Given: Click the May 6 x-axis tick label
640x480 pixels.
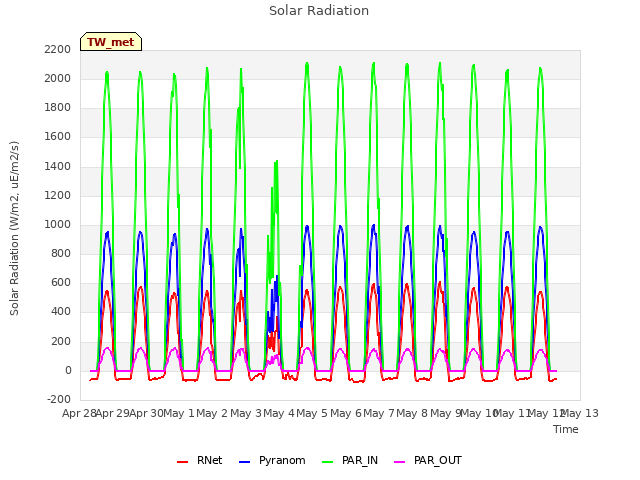Looking at the screenshot, I should pyautogui.click(x=346, y=413).
